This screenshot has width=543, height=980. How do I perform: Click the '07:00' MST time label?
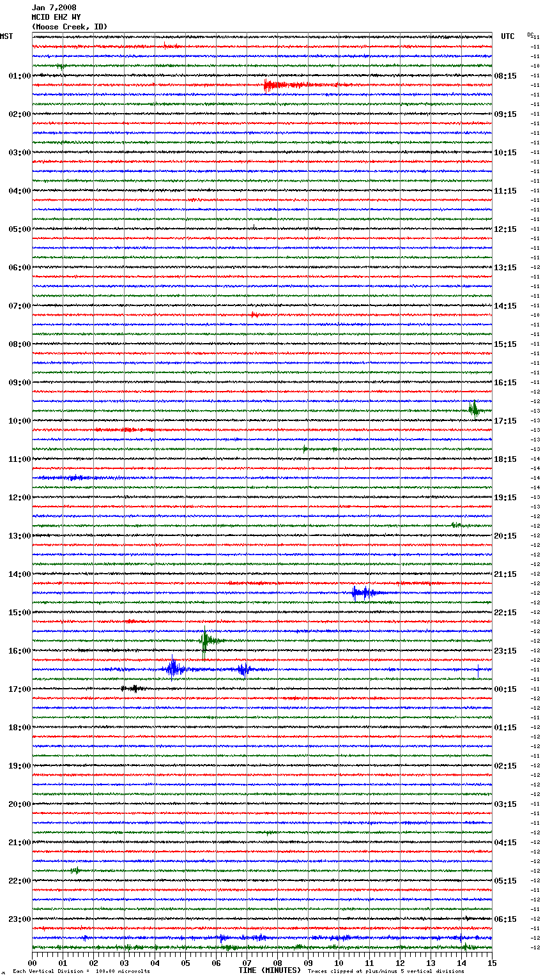coord(20,306)
